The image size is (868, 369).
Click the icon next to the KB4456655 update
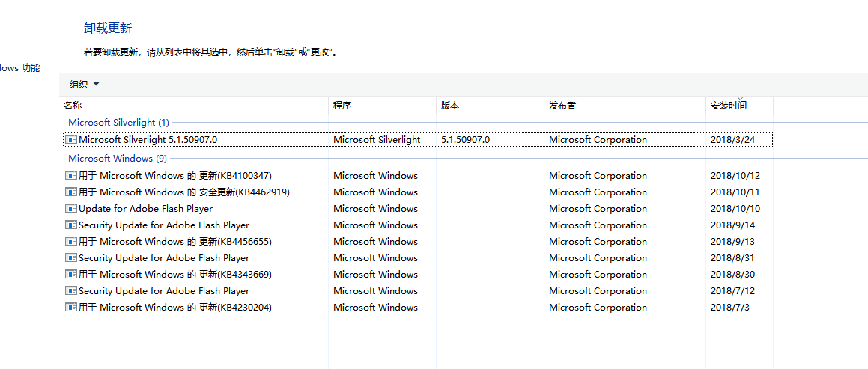[71, 242]
